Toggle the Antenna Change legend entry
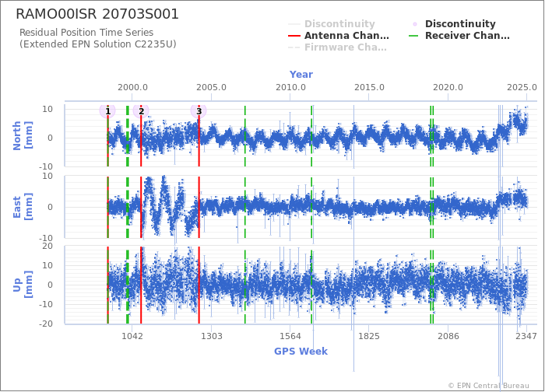545x392 pixels. point(339,36)
